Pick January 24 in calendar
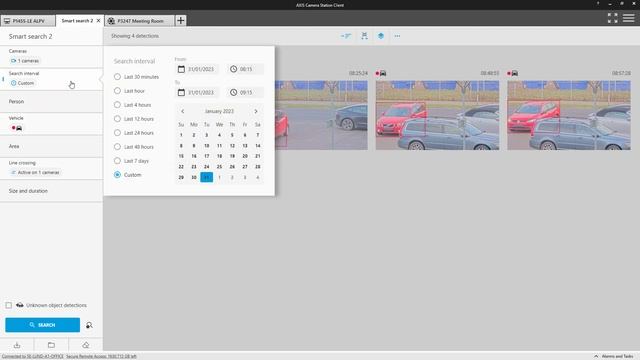Viewport: 640px width, 360px height. click(207, 167)
